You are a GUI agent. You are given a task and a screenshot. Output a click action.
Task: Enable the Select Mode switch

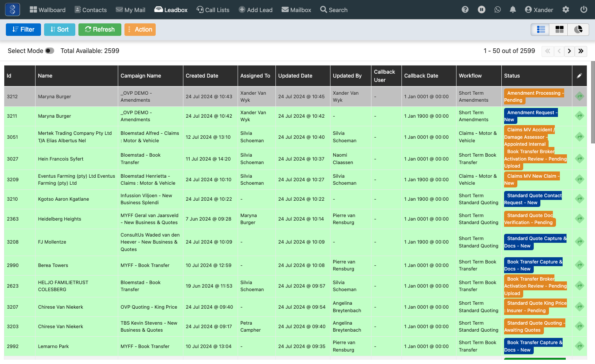tap(50, 51)
